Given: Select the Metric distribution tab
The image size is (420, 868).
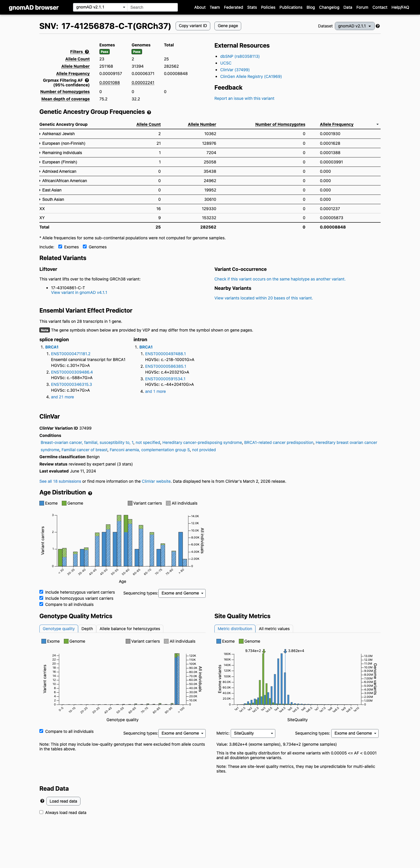Looking at the screenshot, I should pyautogui.click(x=235, y=629).
